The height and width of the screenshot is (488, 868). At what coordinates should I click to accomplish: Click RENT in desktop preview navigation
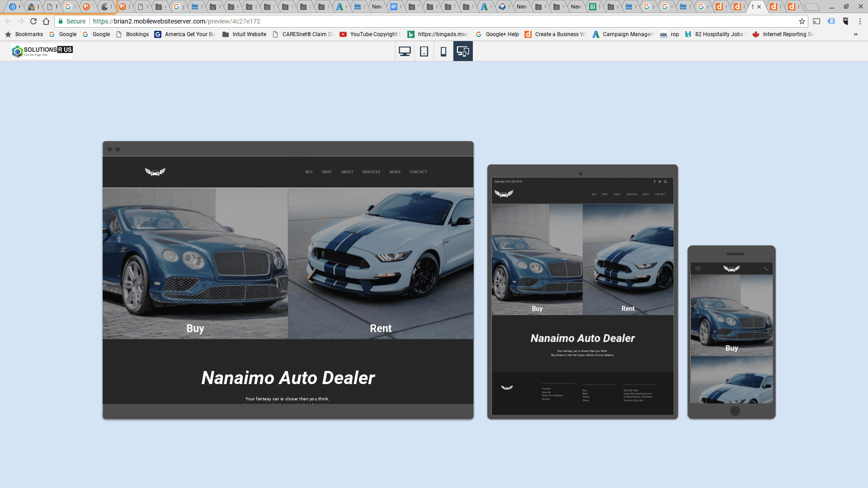327,172
